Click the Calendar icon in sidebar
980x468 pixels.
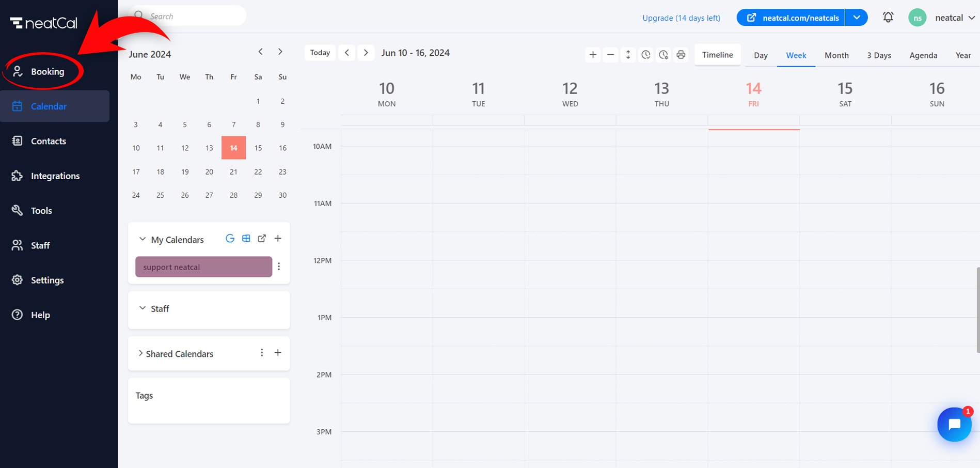coord(18,106)
